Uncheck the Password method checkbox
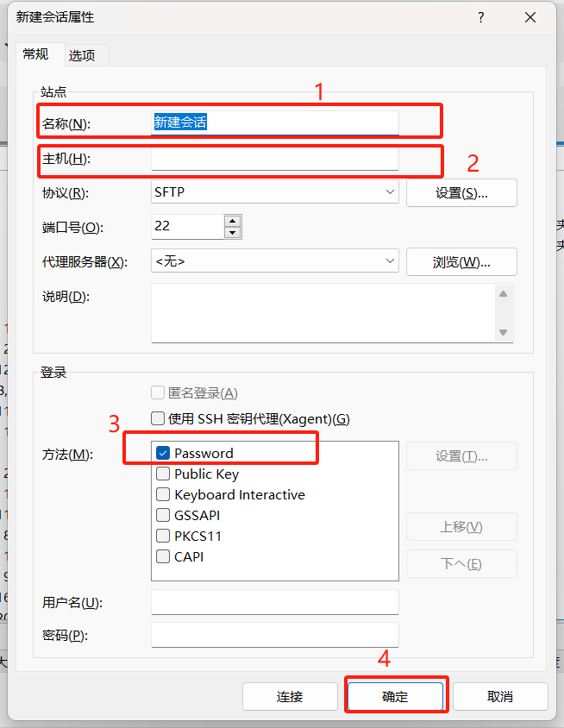This screenshot has height=728, width=564. pyautogui.click(x=163, y=453)
